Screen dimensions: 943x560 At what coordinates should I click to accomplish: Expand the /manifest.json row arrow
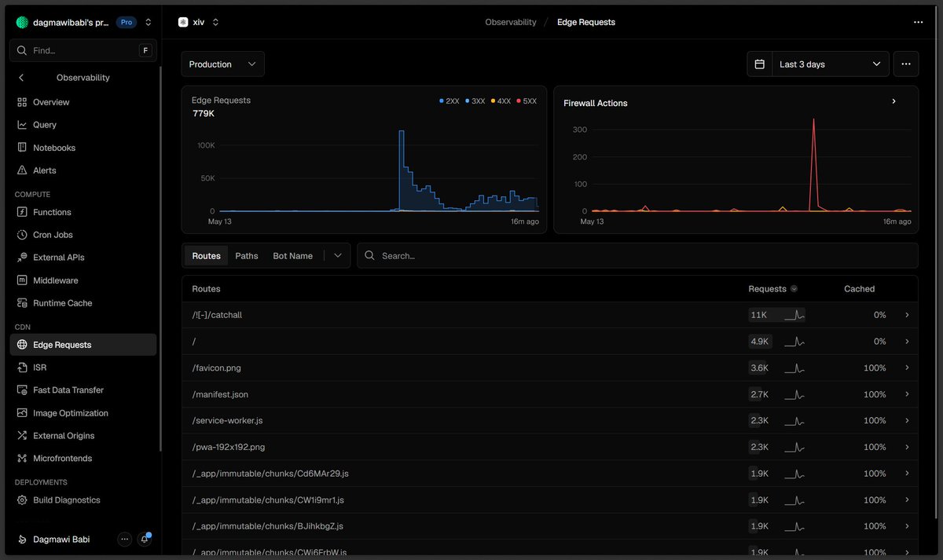click(907, 394)
